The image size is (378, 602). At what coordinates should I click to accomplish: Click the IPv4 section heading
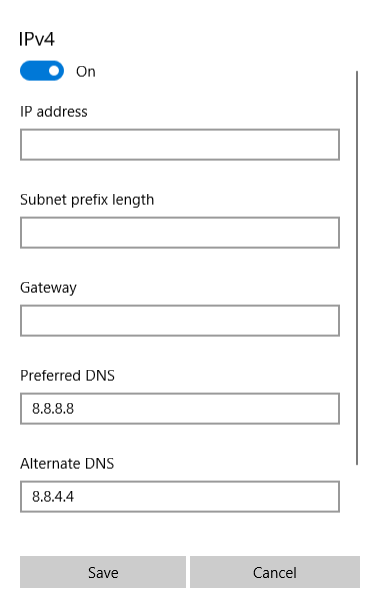[37, 39]
